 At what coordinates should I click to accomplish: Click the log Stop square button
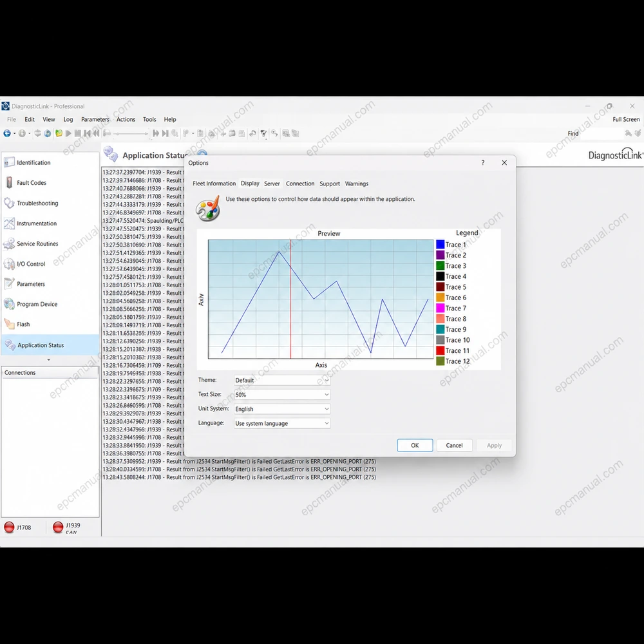78,133
